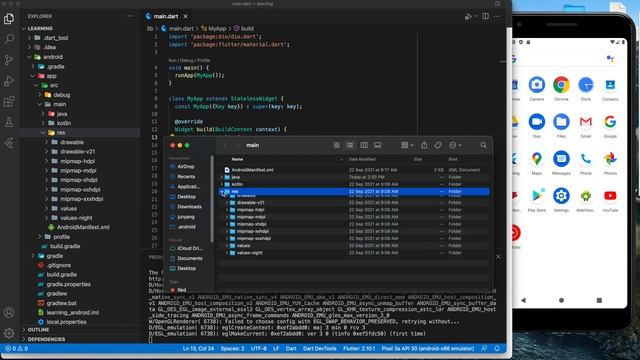This screenshot has width=640, height=360.
Task: Tap emulator recents square button
Action: 599,300
